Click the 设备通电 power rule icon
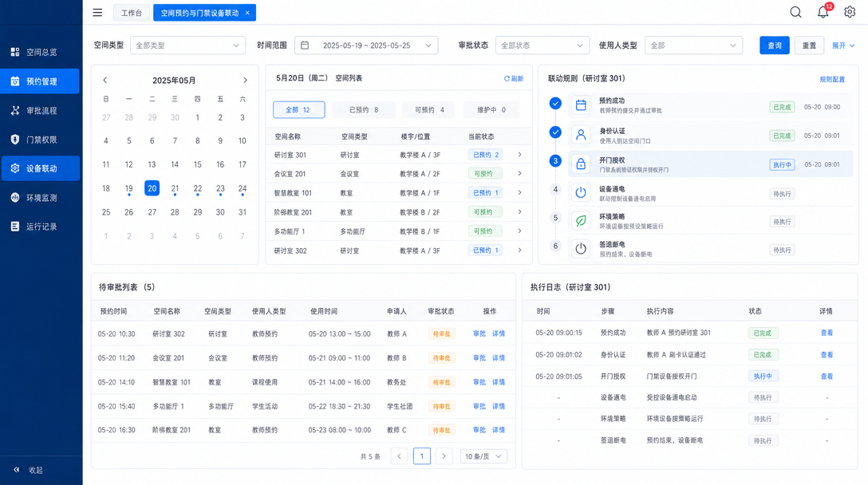868x485 pixels. click(581, 192)
